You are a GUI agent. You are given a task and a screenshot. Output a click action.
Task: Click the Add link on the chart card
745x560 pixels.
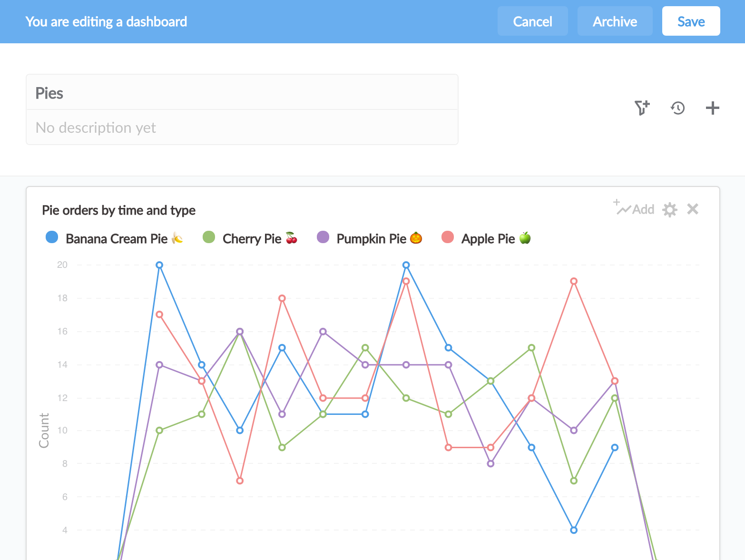643,209
